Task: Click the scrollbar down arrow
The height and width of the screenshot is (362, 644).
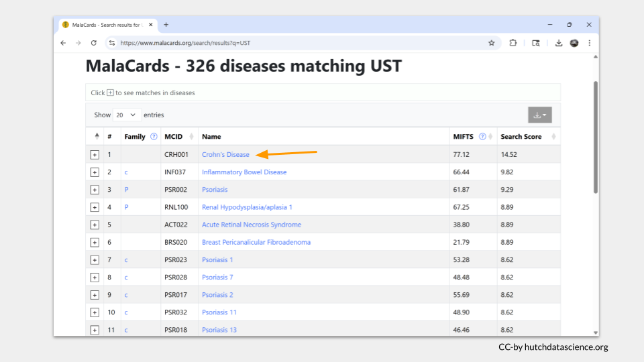Action: click(596, 333)
